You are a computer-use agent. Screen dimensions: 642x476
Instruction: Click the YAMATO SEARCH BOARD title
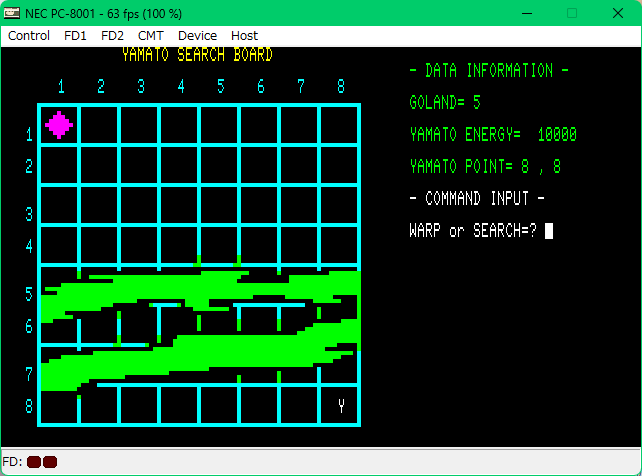coord(197,54)
